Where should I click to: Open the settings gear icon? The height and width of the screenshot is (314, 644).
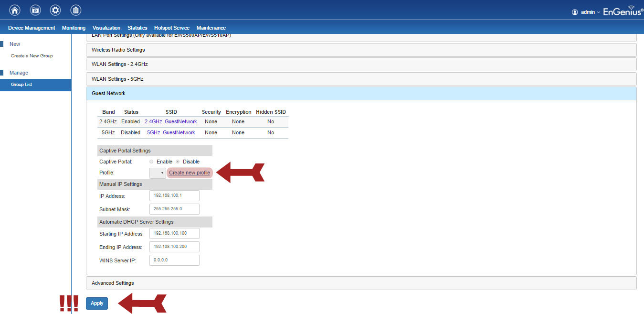coord(55,10)
